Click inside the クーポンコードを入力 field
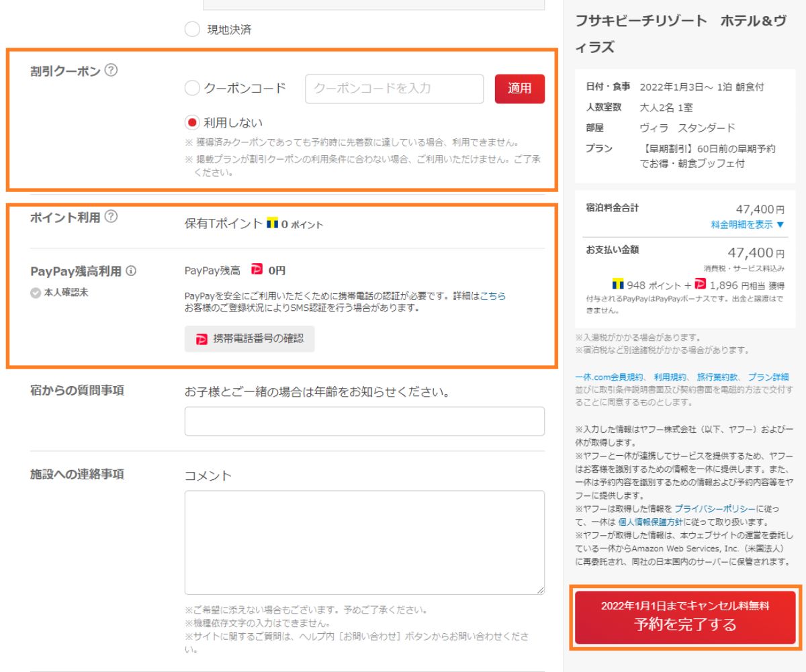The image size is (806, 672). point(394,89)
